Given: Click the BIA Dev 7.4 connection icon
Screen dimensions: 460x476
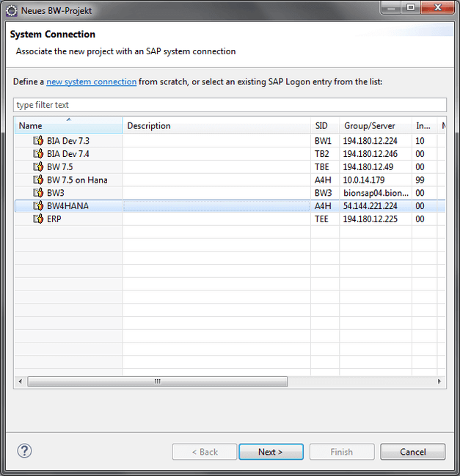Looking at the screenshot, I should [38, 153].
